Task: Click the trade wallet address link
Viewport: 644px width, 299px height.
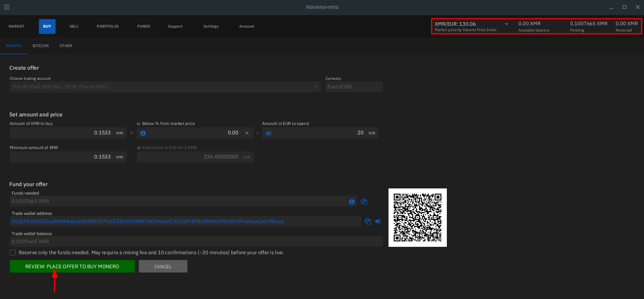Action: (x=148, y=222)
